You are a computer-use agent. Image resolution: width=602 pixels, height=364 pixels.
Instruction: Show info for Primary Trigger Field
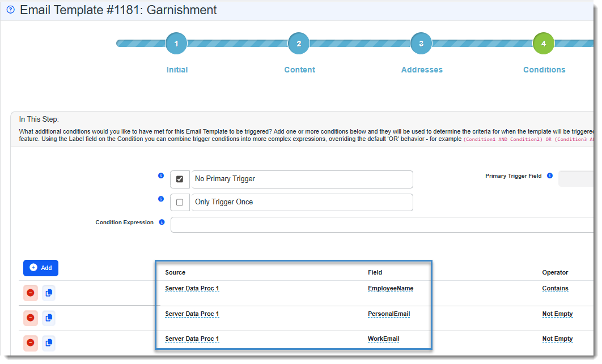549,176
